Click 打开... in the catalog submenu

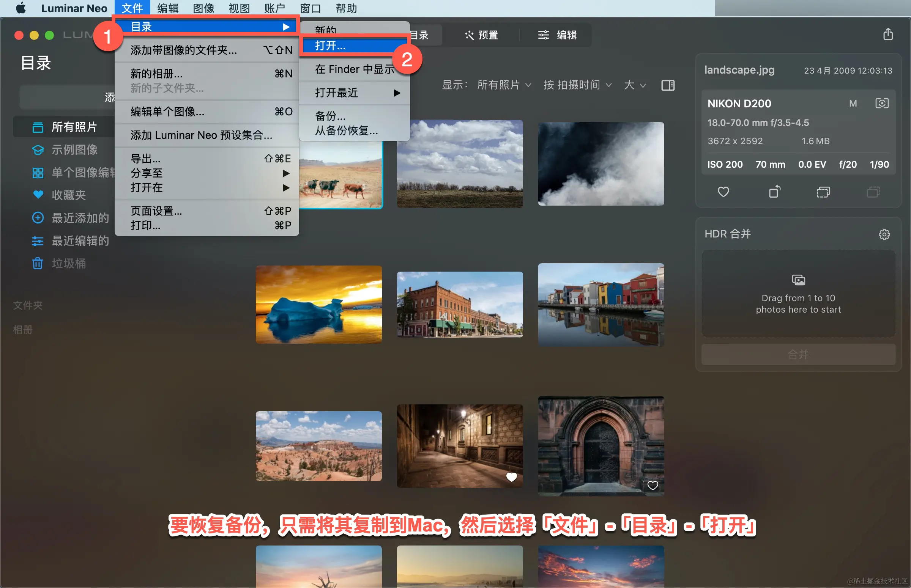(x=330, y=46)
